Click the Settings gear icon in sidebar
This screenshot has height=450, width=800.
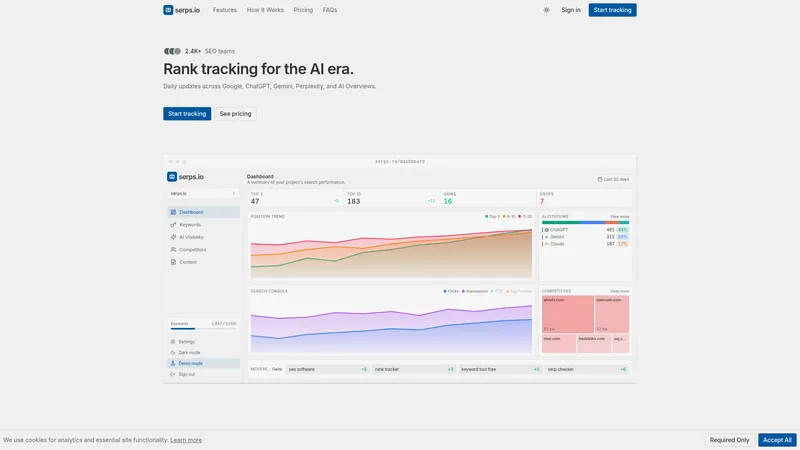tap(172, 342)
